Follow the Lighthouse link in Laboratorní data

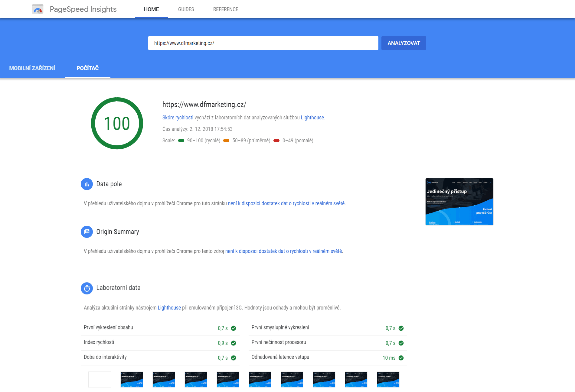tap(169, 308)
